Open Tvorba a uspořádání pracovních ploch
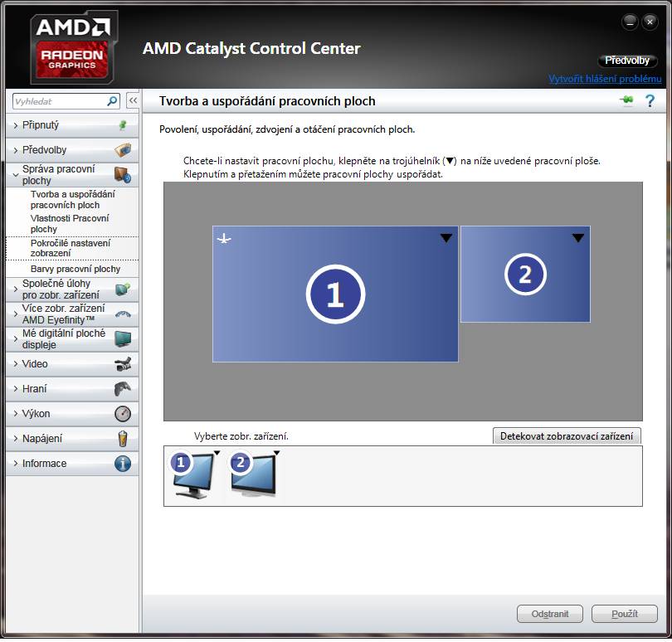This screenshot has height=642, width=672. pos(73,200)
